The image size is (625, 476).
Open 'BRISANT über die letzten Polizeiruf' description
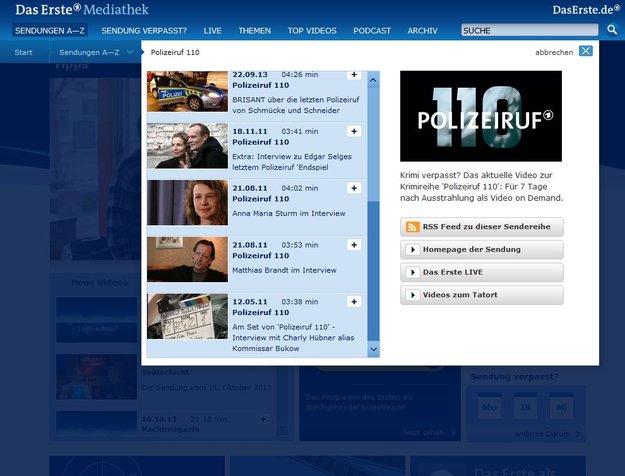[x=296, y=105]
